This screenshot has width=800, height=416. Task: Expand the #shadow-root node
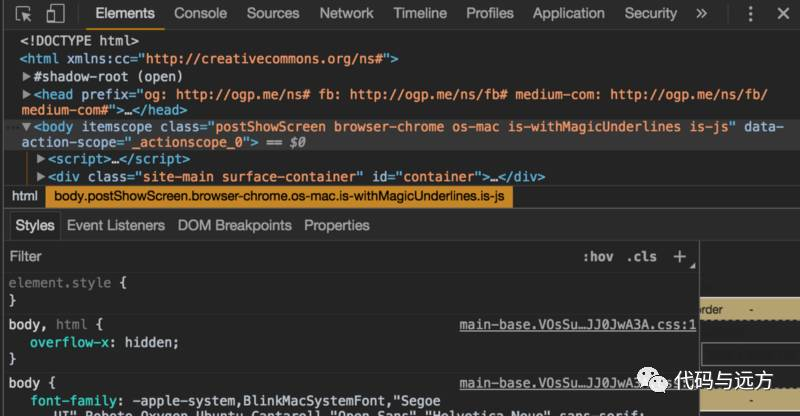pos(27,77)
